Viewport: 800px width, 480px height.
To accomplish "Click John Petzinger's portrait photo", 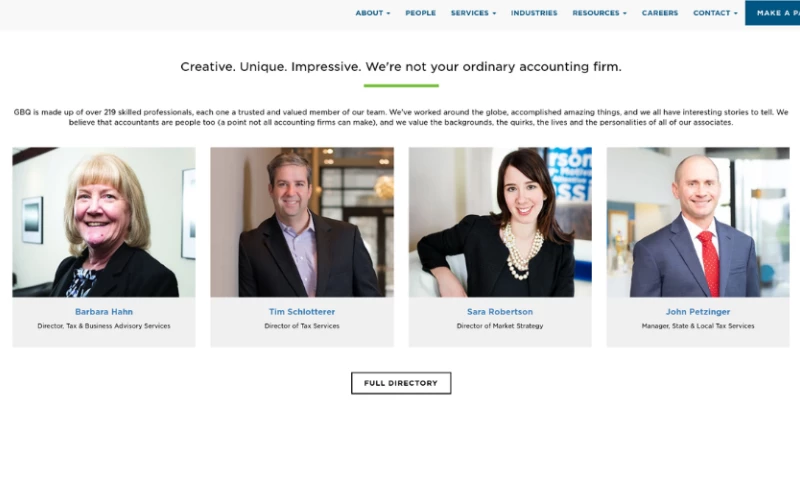I will coord(698,222).
